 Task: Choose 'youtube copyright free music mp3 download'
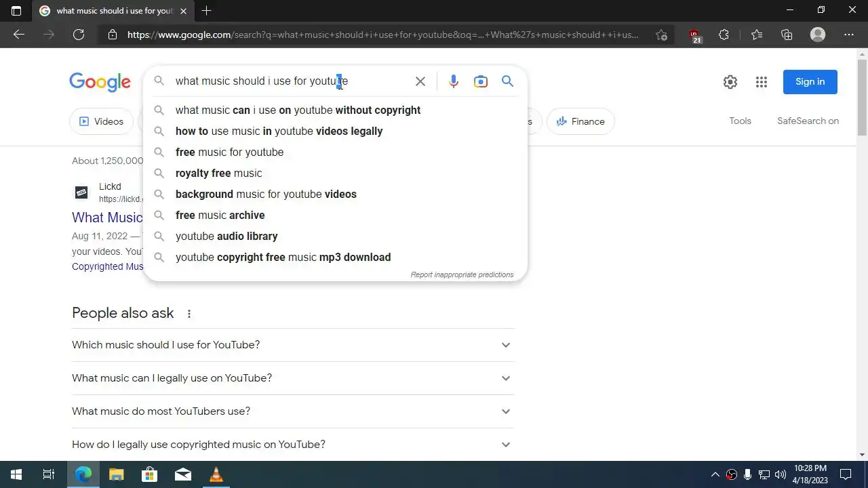[335, 257]
